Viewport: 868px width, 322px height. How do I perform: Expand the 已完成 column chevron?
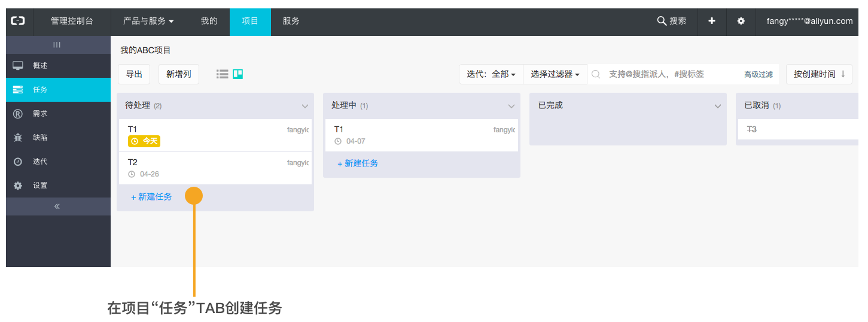click(x=718, y=106)
